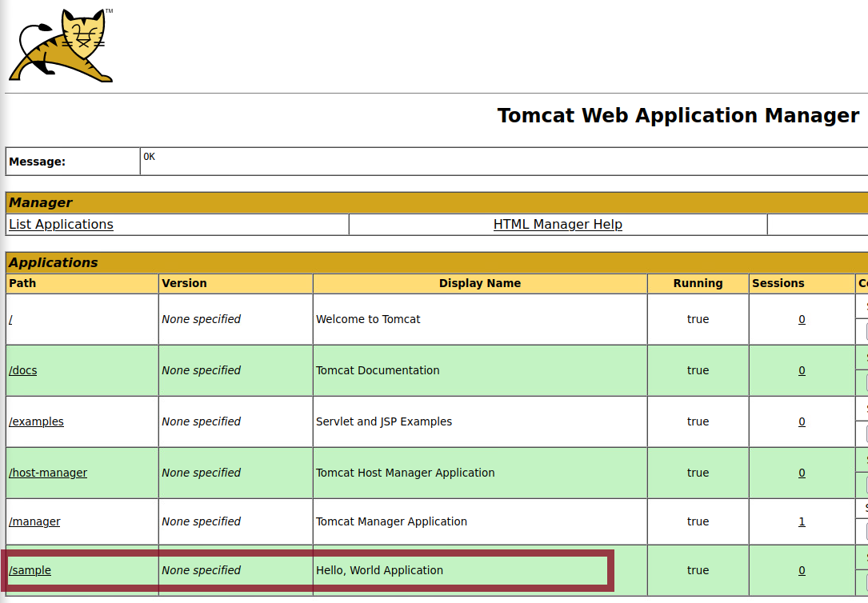Click the "Running" column header
868x603 pixels.
(698, 283)
